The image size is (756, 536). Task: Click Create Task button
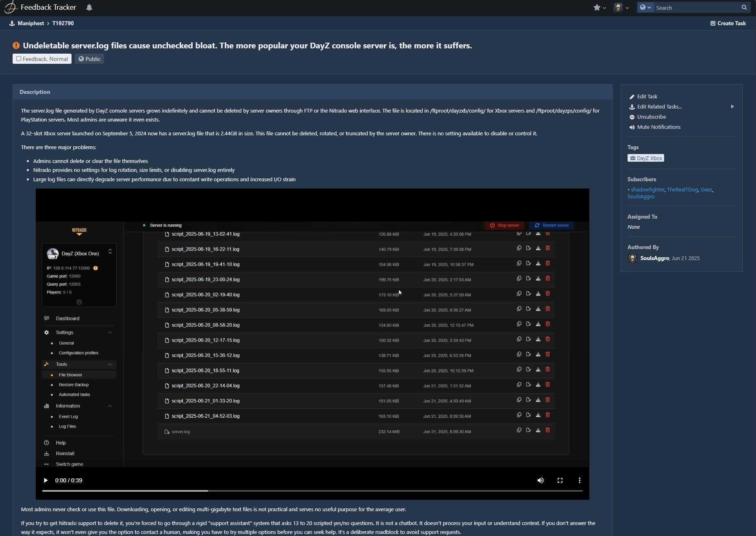pos(728,23)
